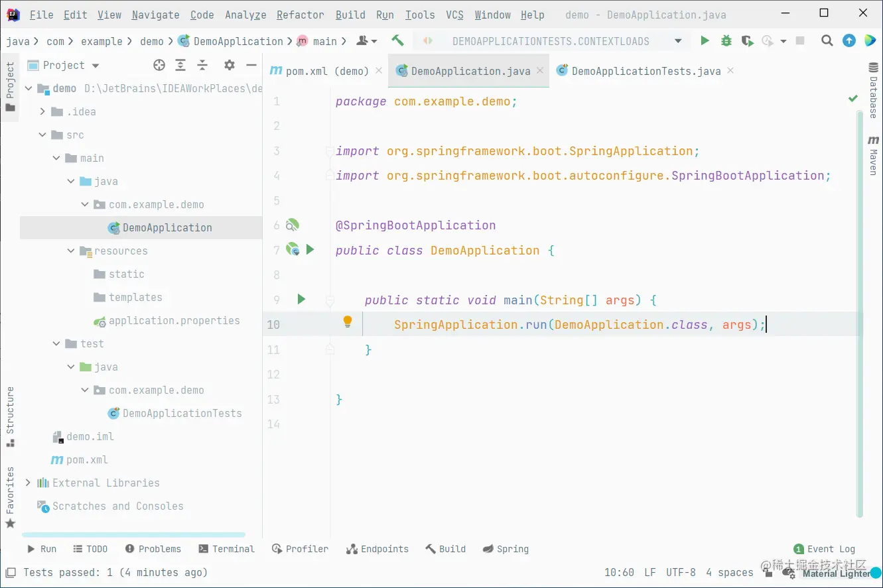Open the user account dropdown in the toolbar
Screen dimensions: 883x588
(x=366, y=41)
